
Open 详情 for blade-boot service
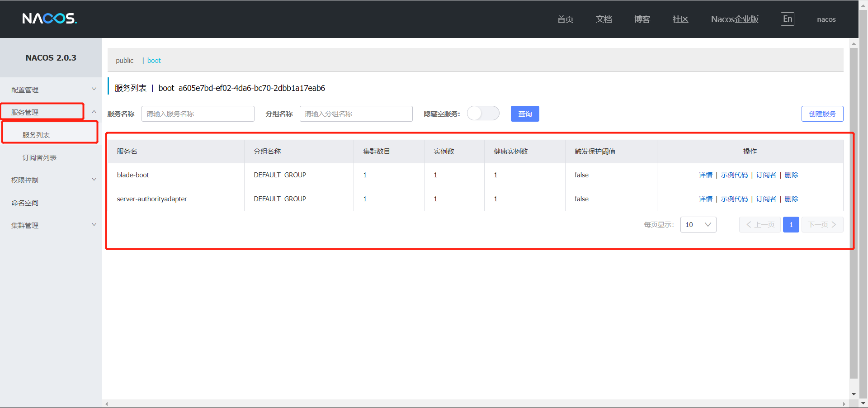(x=705, y=175)
